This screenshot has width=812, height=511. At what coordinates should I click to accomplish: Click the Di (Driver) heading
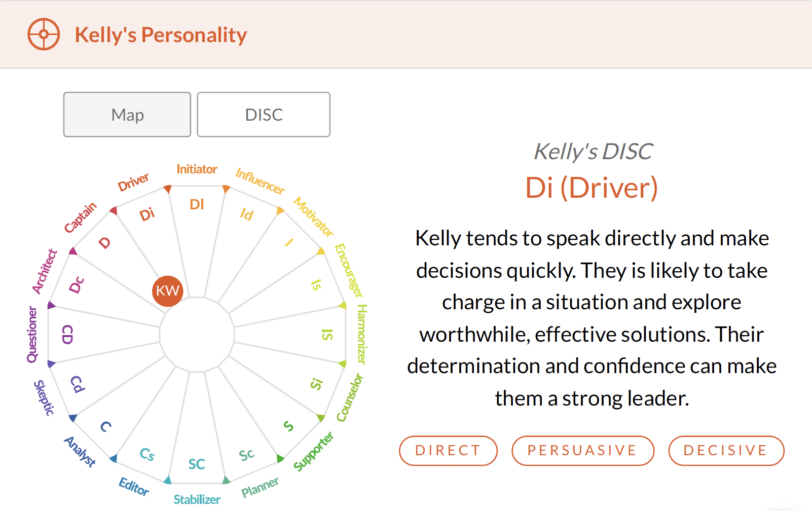click(x=592, y=188)
